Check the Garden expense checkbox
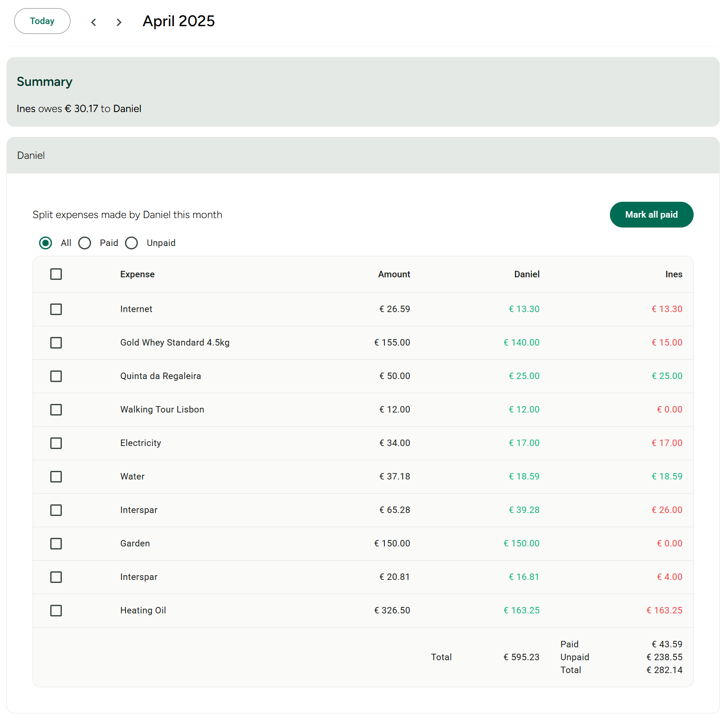The width and height of the screenshot is (728, 719). pyautogui.click(x=56, y=543)
